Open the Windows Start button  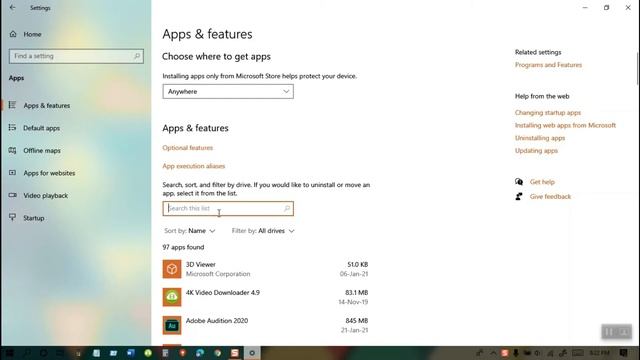pyautogui.click(x=9, y=353)
